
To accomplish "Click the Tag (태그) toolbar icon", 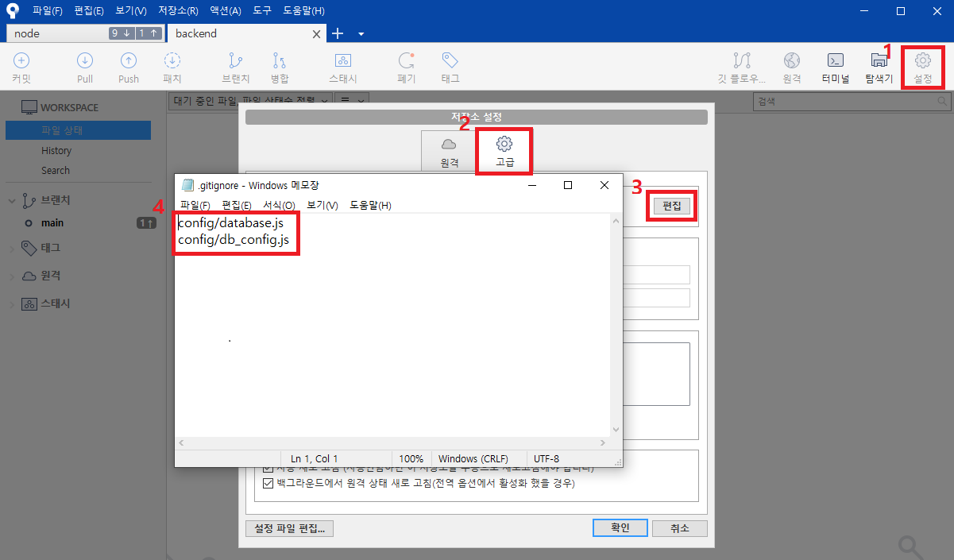I will pos(450,61).
